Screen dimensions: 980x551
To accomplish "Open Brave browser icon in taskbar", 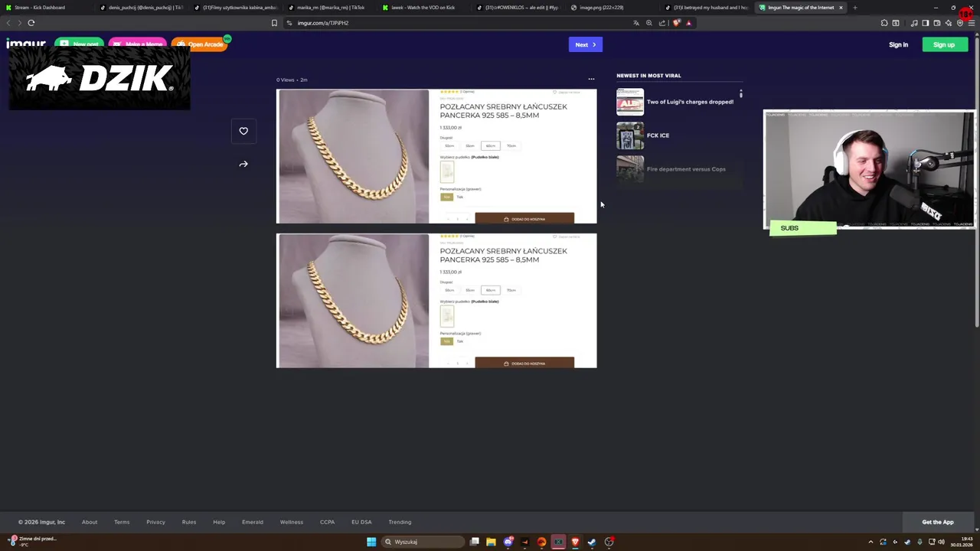I will pos(575,542).
